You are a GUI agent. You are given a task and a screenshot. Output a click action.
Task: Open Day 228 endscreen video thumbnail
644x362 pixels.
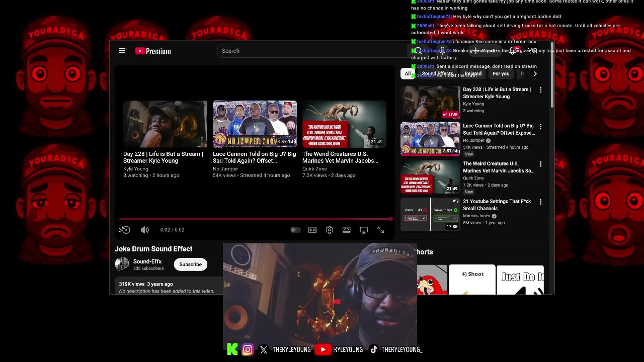pyautogui.click(x=165, y=124)
